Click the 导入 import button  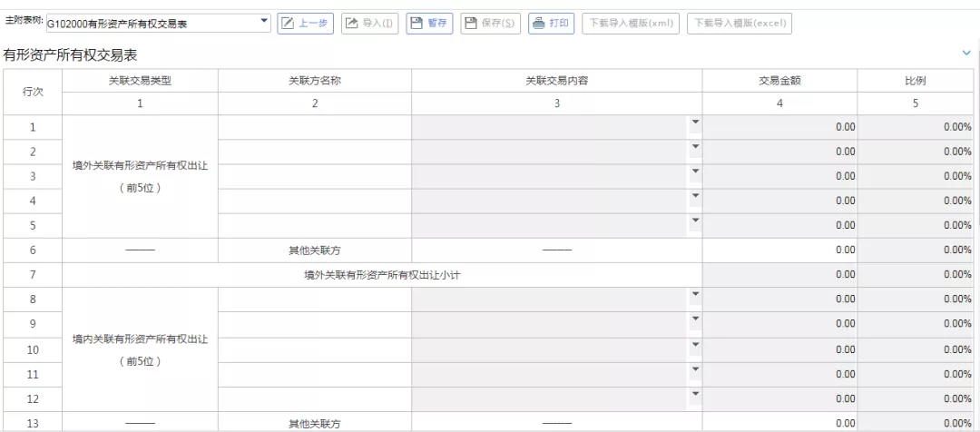coord(369,23)
